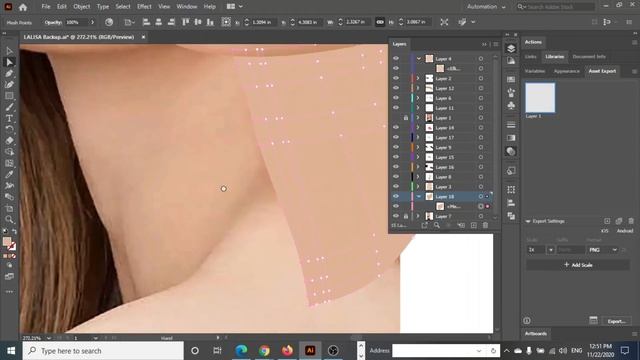Expand Layer 9 disclosure arrow
This screenshot has width=640, height=360.
click(418, 147)
